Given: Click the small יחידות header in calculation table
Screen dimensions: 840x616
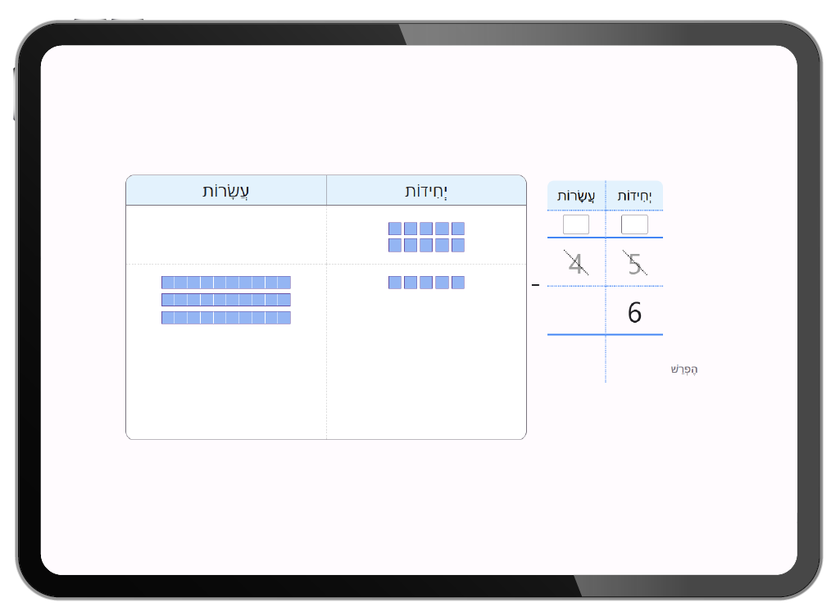Looking at the screenshot, I should [x=634, y=197].
